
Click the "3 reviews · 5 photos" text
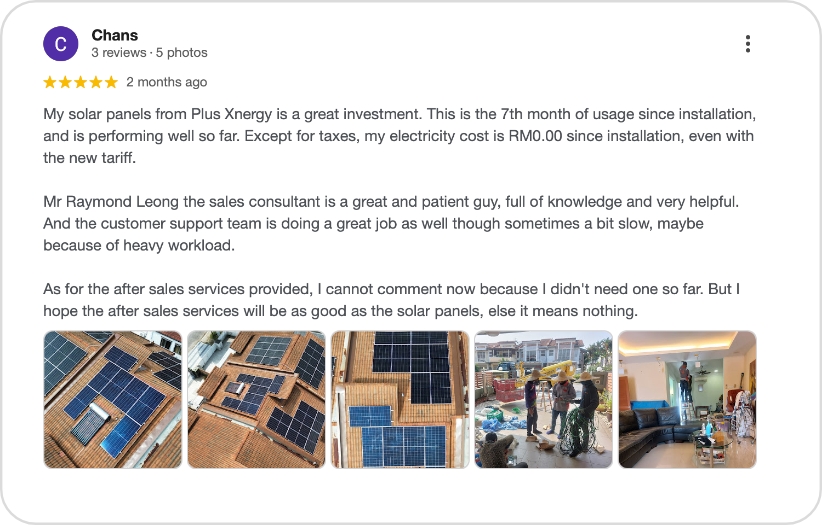(x=149, y=52)
